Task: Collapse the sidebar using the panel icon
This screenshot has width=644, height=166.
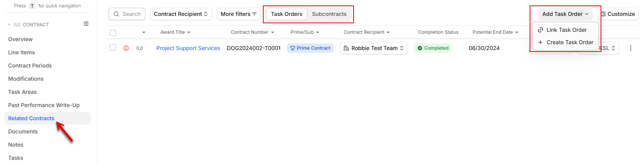Action: 86,24
